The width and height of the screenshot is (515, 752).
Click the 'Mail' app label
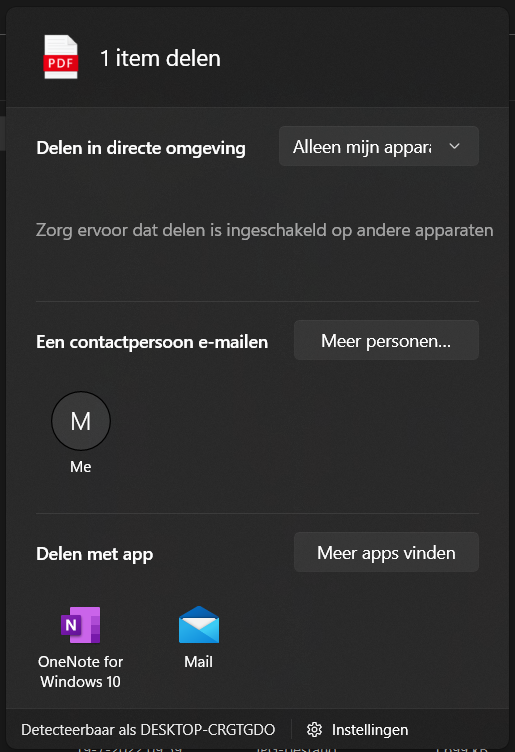coord(199,662)
